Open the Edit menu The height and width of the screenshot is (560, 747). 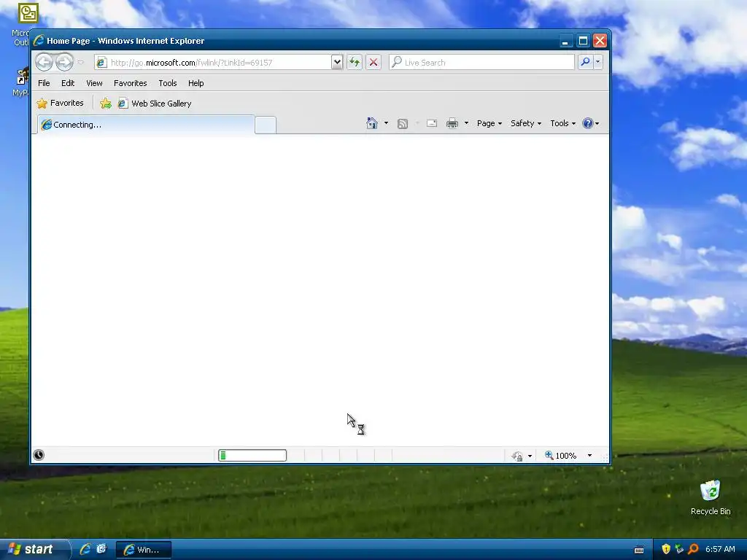[68, 83]
